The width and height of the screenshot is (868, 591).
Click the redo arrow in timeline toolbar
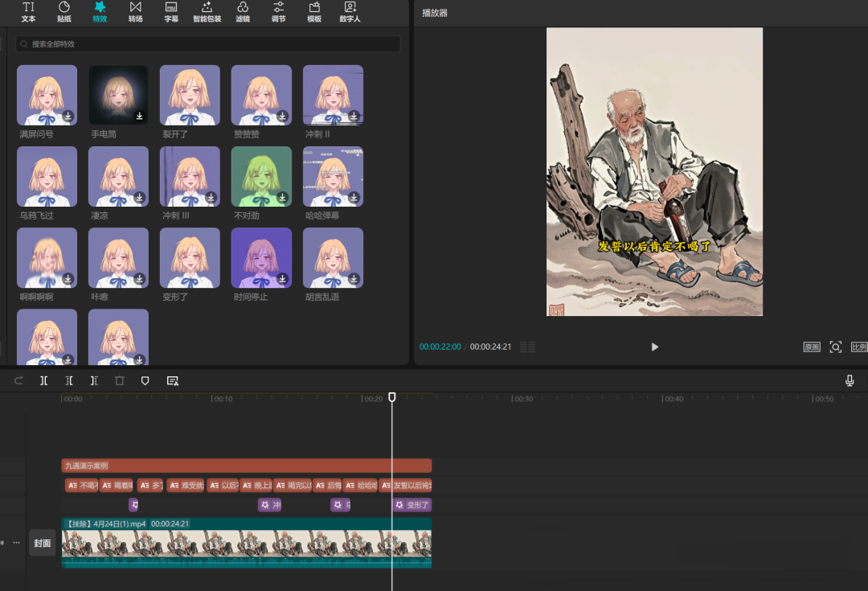pyautogui.click(x=18, y=380)
